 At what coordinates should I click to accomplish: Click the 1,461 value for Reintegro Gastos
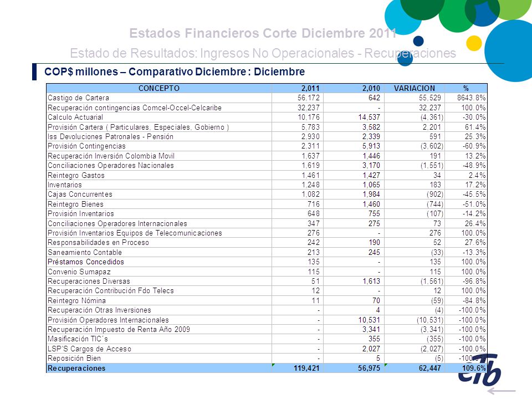310,176
